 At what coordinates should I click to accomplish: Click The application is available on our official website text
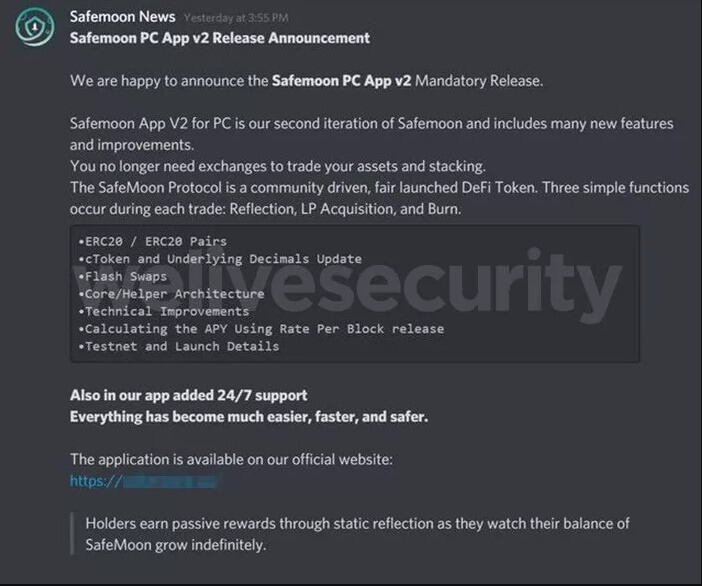point(231,459)
